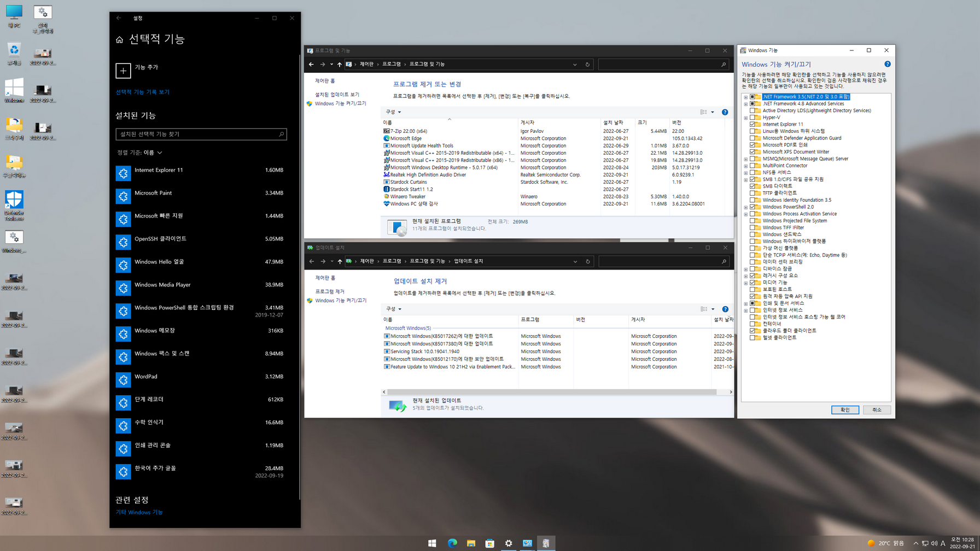Toggle Microsoft Defender Application Guard checkbox

(752, 138)
